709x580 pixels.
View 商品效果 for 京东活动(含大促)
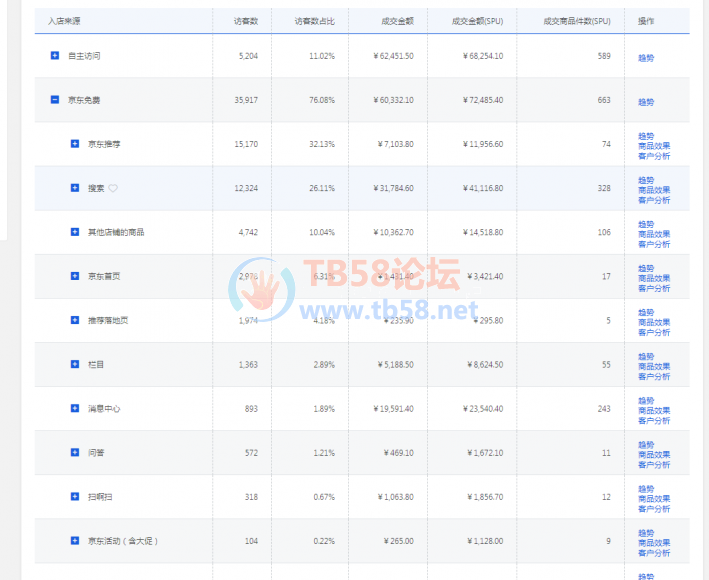point(654,542)
